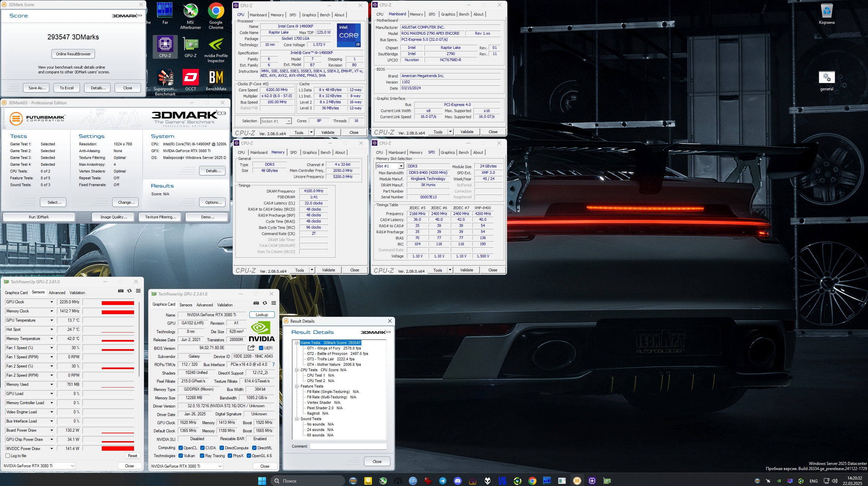Collapse Feature Tests node in Result Details
Image resolution: width=868 pixels, height=486 pixels.
(x=297, y=386)
